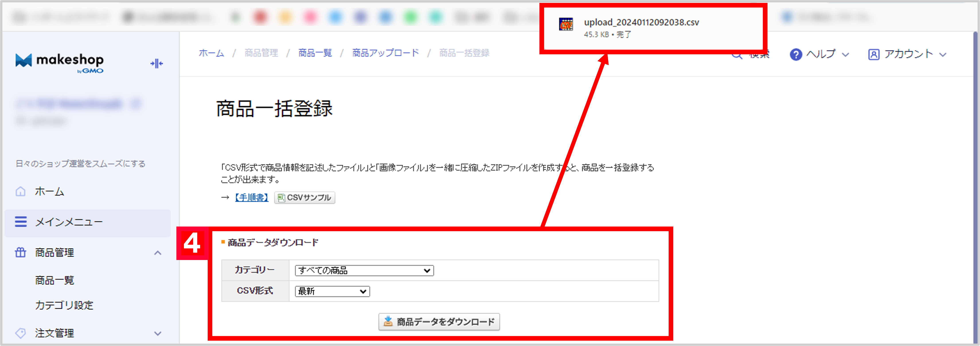Click the bag icon next to 商品管理
This screenshot has height=346, width=980.
tap(21, 252)
